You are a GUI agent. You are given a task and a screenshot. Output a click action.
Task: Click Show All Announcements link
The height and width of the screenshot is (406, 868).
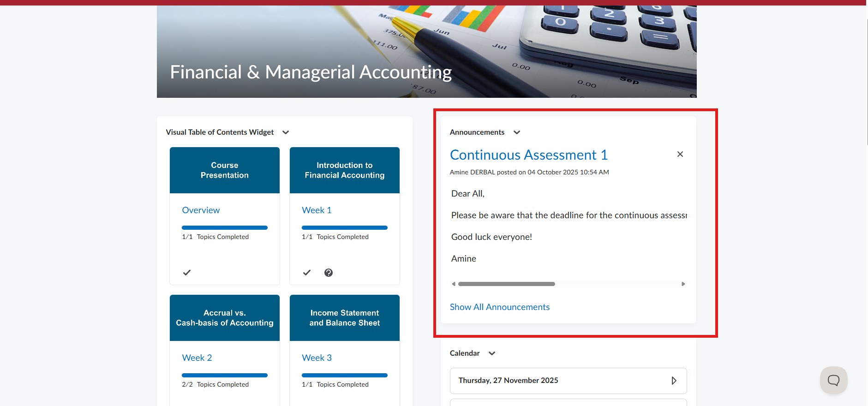click(500, 307)
